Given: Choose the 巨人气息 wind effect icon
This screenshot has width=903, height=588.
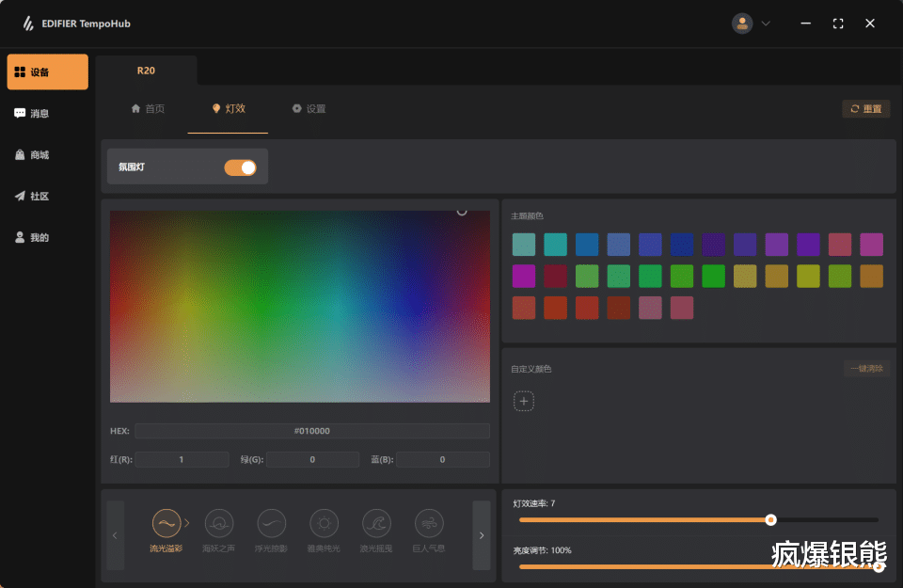Looking at the screenshot, I should 429,523.
